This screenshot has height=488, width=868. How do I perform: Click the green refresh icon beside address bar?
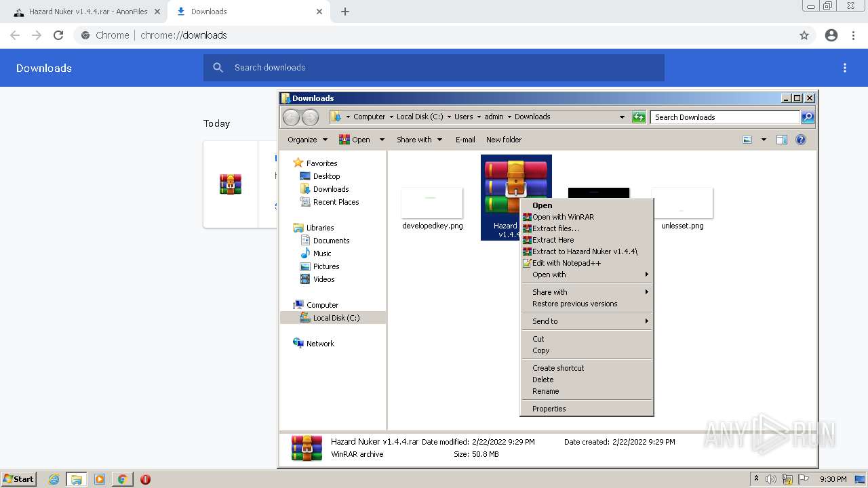pos(639,117)
